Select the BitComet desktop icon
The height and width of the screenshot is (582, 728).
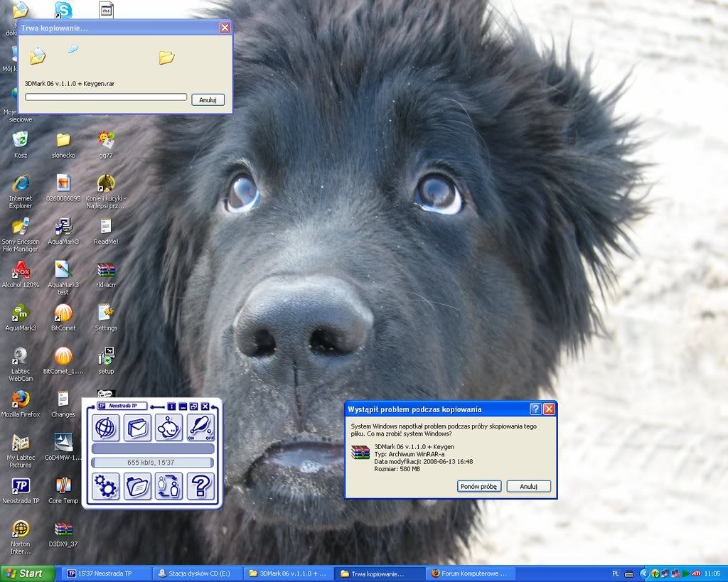tap(63, 317)
